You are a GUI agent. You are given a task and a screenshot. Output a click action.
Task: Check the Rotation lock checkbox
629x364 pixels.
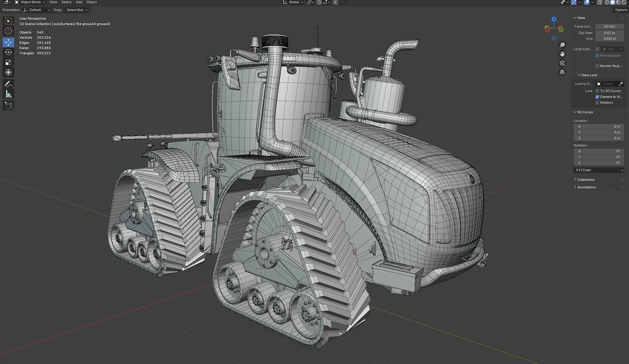tap(597, 103)
